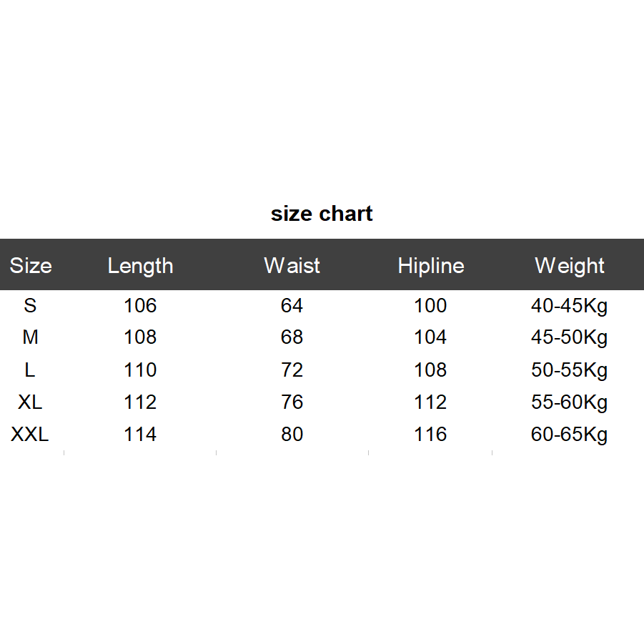The width and height of the screenshot is (644, 644).
Task: Click the Length column header
Action: pyautogui.click(x=140, y=266)
